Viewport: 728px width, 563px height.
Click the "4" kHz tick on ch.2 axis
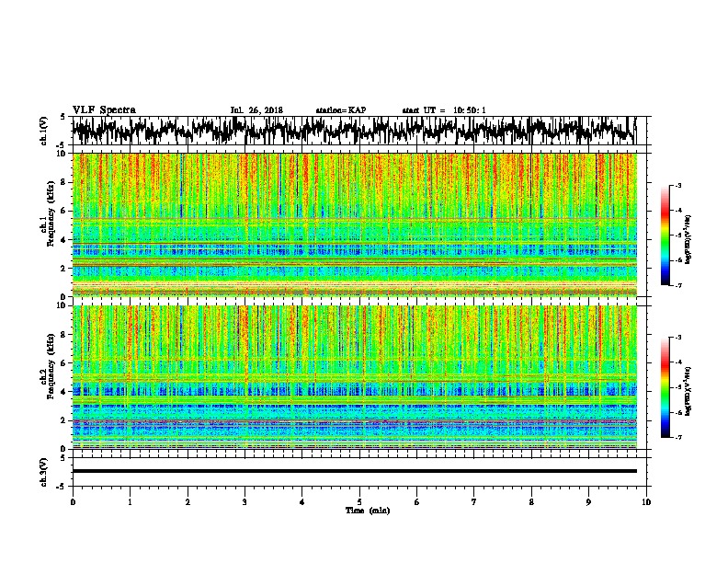click(63, 392)
